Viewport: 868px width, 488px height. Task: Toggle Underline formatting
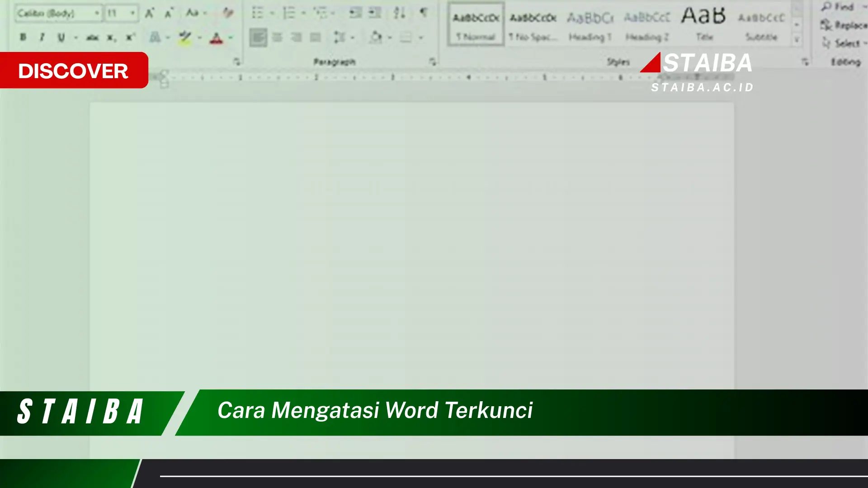pos(61,38)
